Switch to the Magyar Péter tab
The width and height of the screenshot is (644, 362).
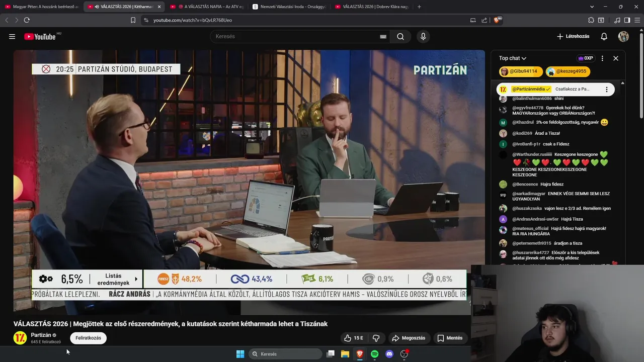[41, 7]
